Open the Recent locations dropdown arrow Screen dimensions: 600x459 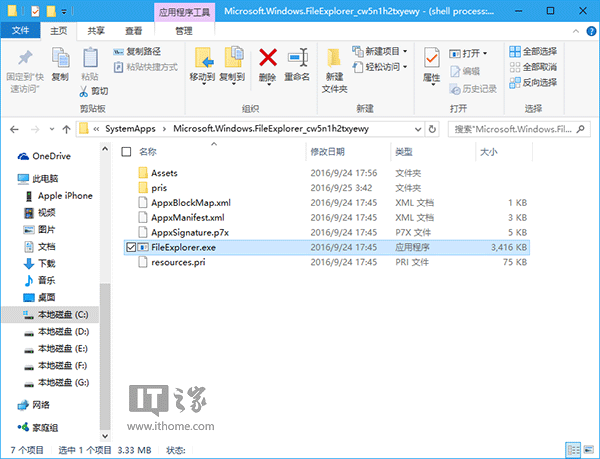(x=52, y=130)
